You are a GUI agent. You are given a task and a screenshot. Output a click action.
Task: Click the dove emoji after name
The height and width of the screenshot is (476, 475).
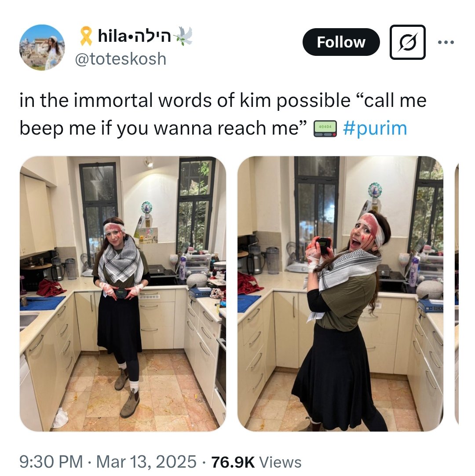pos(183,36)
